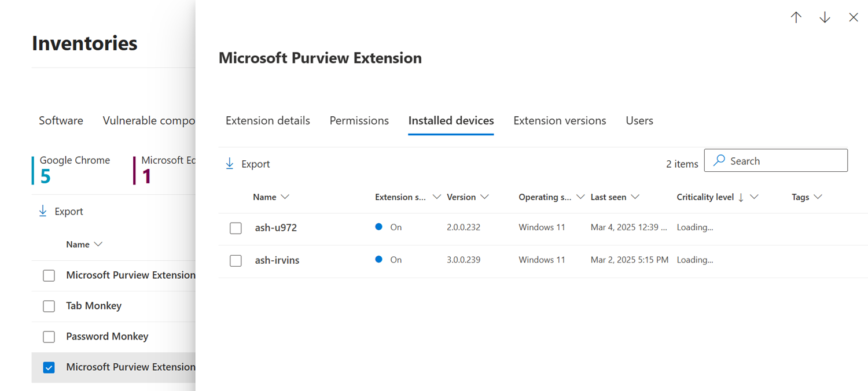Click the 2 items count label
The width and height of the screenshot is (868, 391).
click(682, 164)
